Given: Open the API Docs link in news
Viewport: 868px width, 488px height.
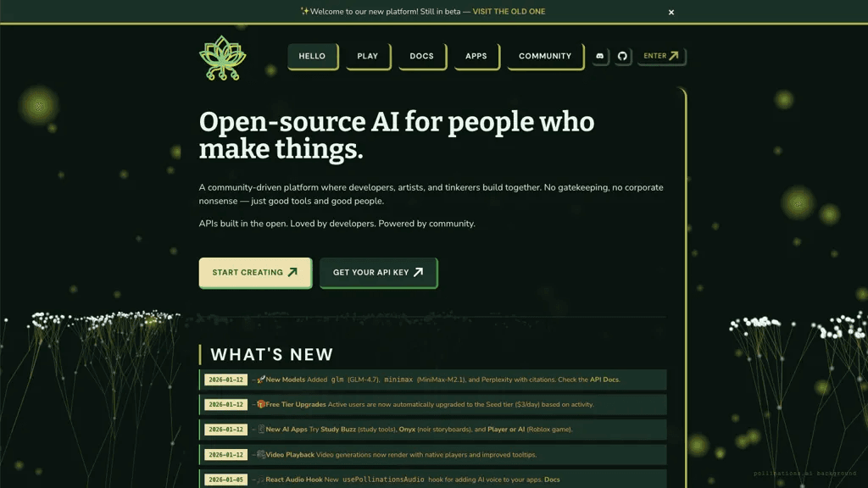Looking at the screenshot, I should pyautogui.click(x=604, y=380).
